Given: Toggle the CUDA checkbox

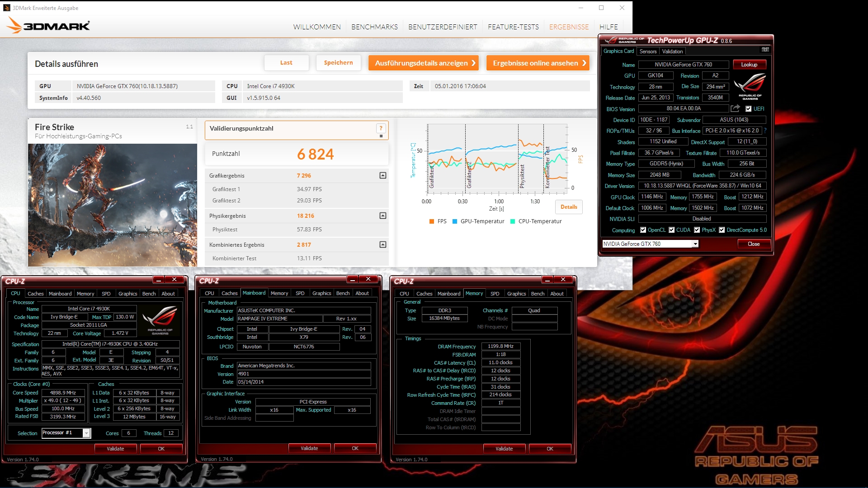Looking at the screenshot, I should (x=671, y=230).
